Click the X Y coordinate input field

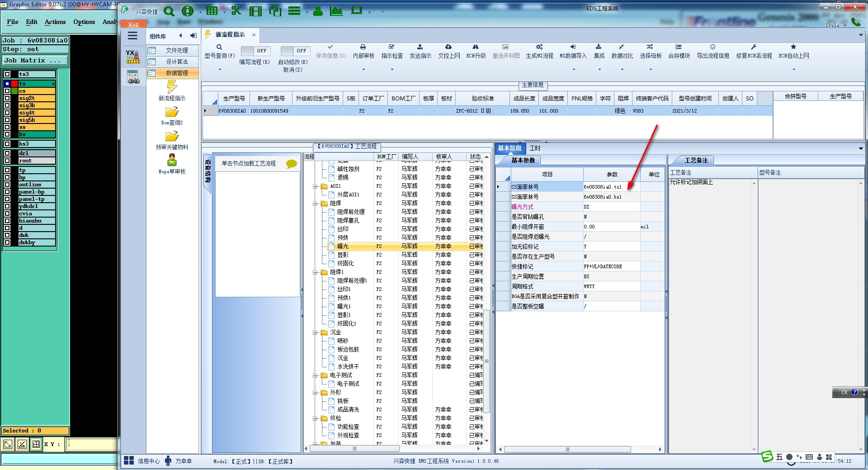(92, 444)
